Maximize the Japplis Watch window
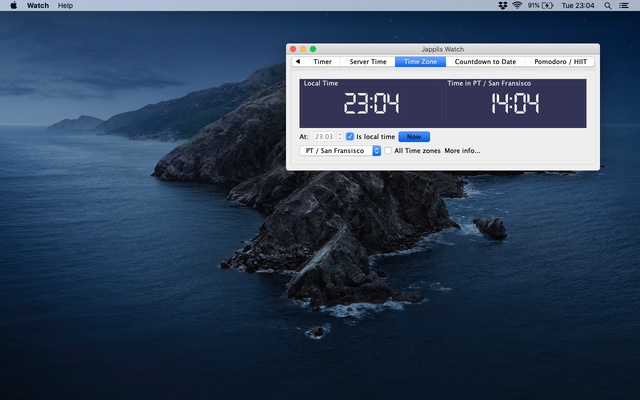640x400 pixels. [x=313, y=49]
